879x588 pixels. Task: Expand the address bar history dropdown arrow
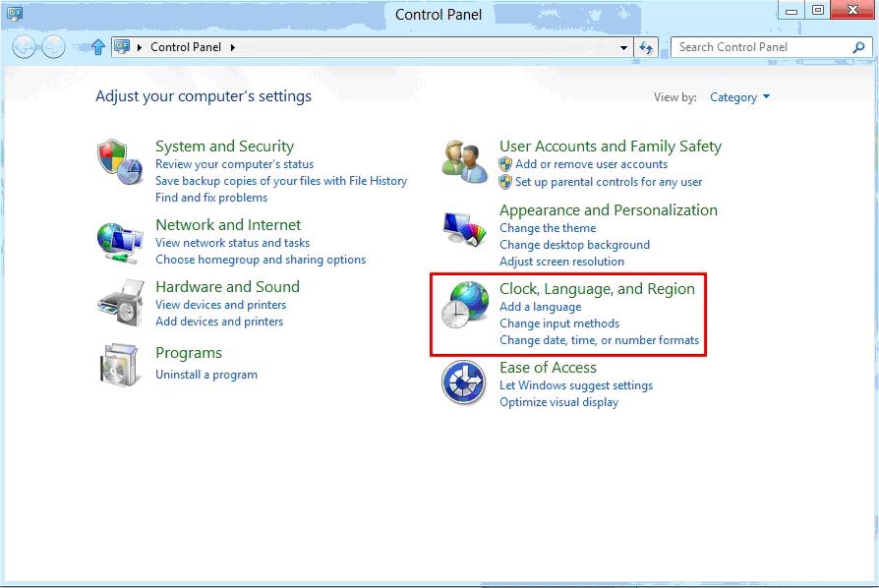coord(623,47)
